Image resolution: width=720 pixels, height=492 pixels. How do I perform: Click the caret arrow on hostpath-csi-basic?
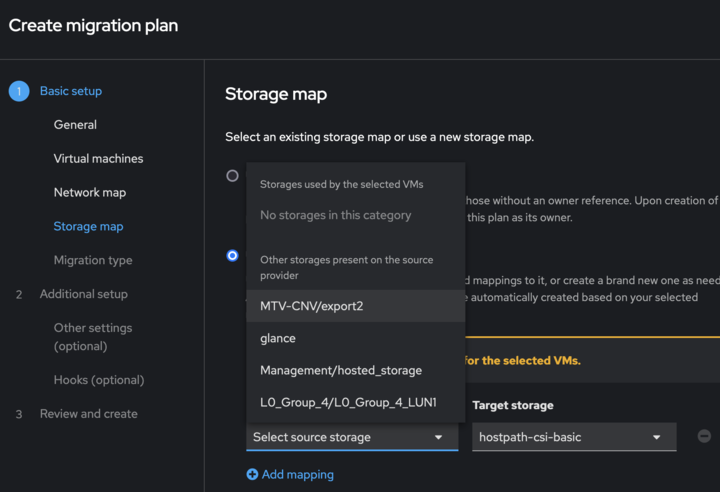[x=657, y=438]
